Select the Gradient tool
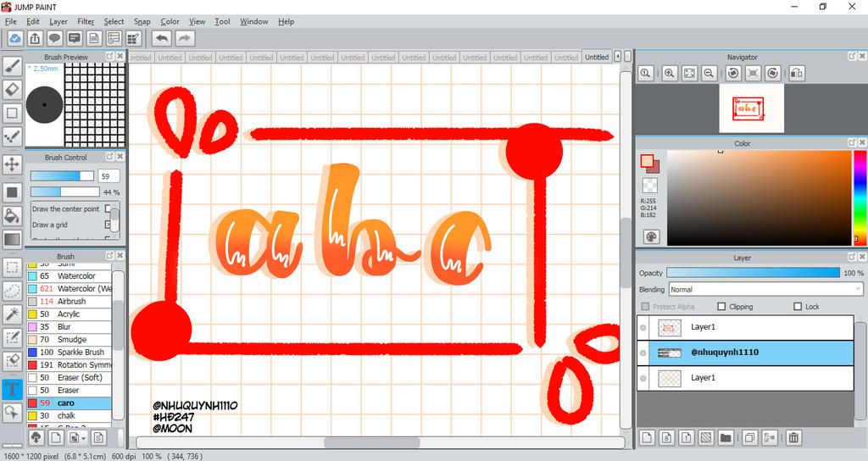868x461 pixels. (x=12, y=240)
